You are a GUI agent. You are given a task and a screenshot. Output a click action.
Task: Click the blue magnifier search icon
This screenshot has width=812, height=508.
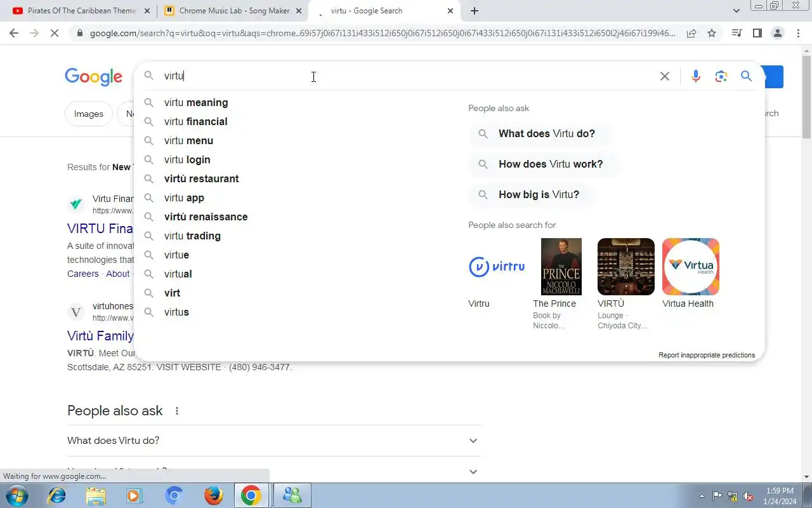[746, 76]
